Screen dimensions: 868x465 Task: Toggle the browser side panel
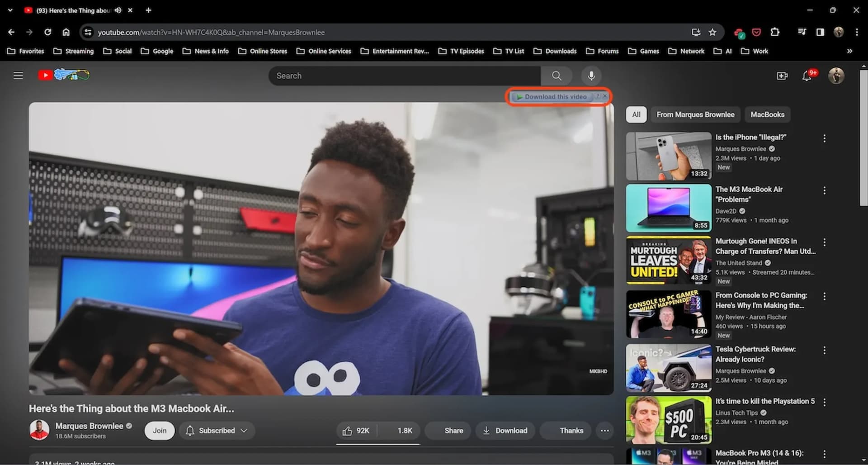point(820,32)
